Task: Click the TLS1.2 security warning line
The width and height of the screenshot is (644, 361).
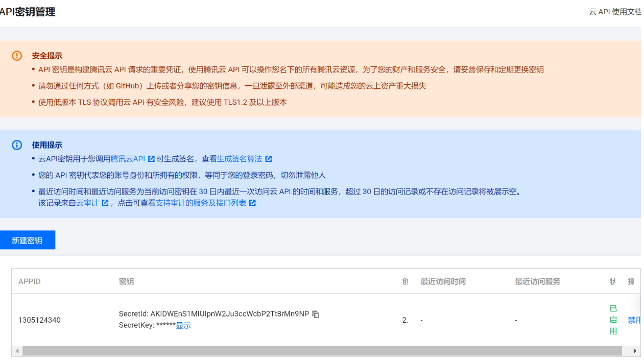Action: [x=162, y=102]
